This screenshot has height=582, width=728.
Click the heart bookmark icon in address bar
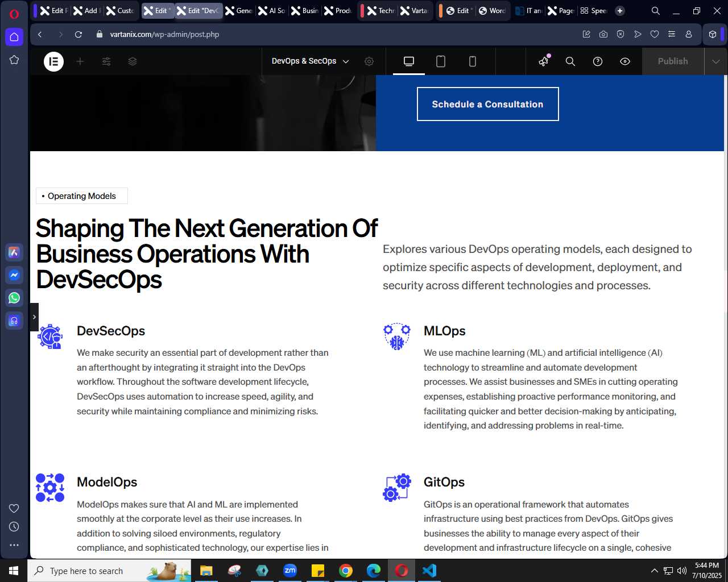(x=655, y=34)
